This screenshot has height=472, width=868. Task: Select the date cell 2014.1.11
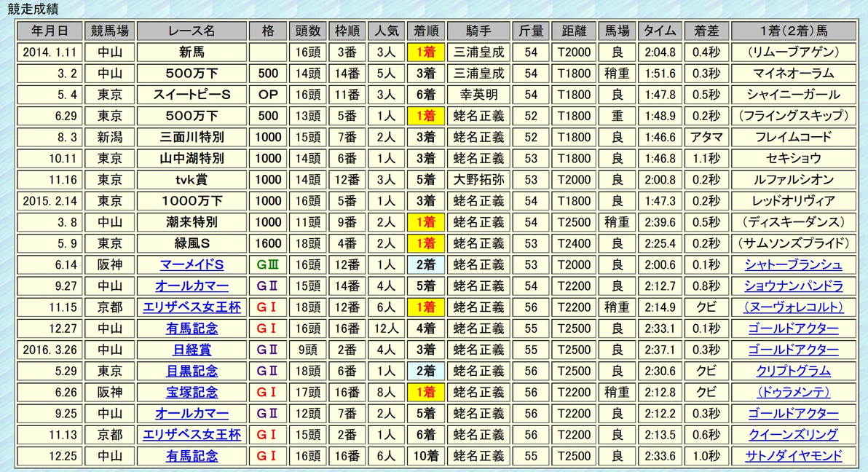pyautogui.click(x=50, y=52)
